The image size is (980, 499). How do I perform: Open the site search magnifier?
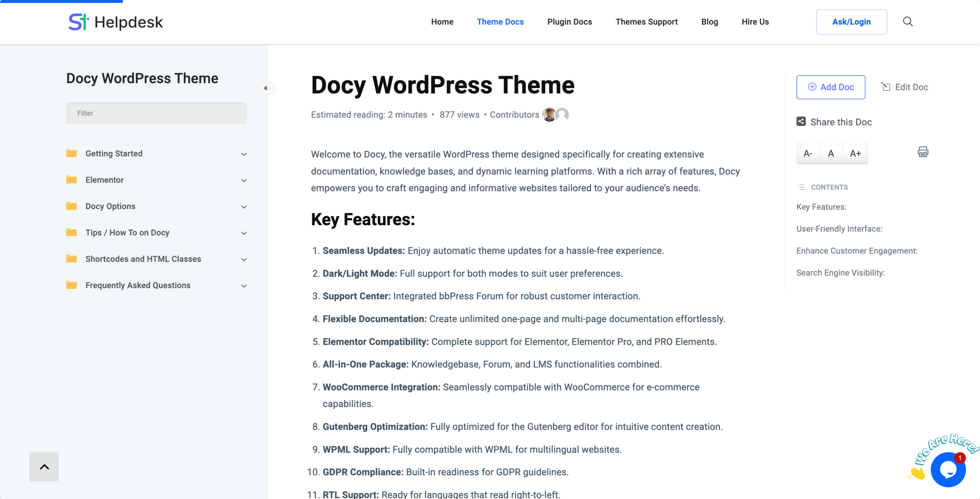(x=907, y=22)
